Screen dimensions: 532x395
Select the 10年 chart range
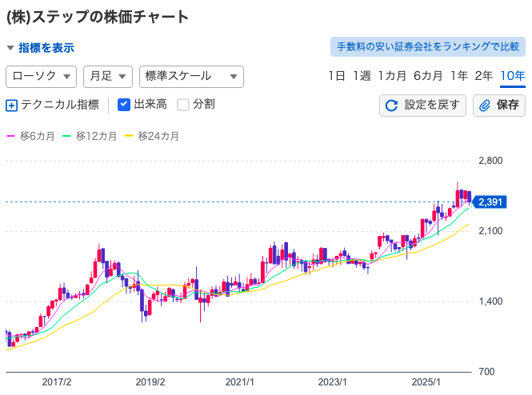coord(512,76)
